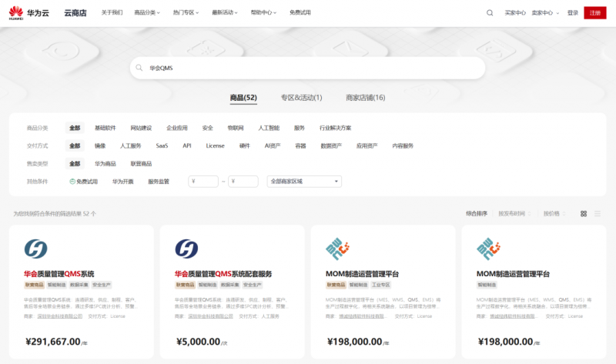Expand the 热门专区 navigation dropdown
This screenshot has height=364, width=616.
186,12
